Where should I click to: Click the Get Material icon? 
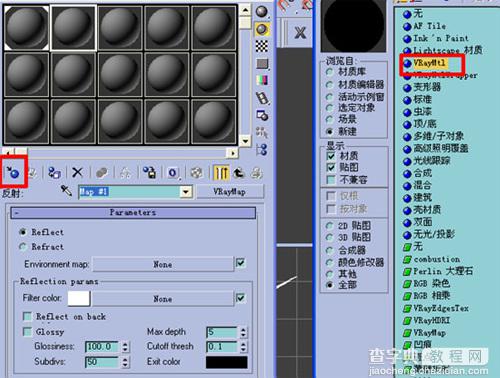click(x=13, y=172)
